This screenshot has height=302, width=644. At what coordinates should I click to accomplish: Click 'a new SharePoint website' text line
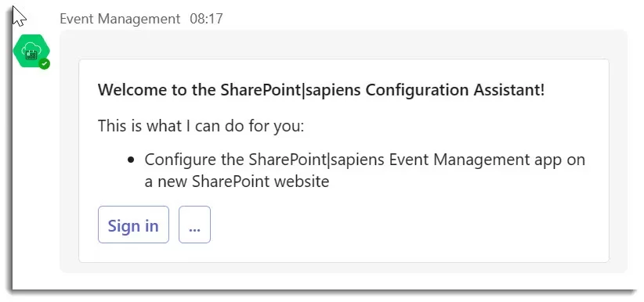[x=237, y=181]
